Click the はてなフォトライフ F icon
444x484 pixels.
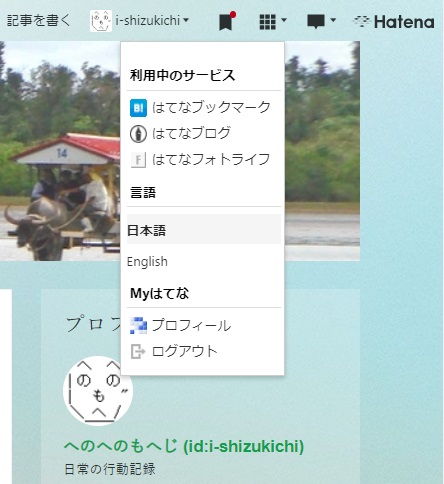(138, 160)
